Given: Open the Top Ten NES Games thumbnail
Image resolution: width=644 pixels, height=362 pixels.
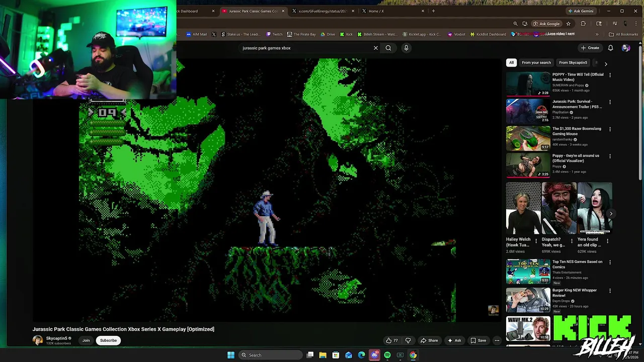Looking at the screenshot, I should (528, 271).
